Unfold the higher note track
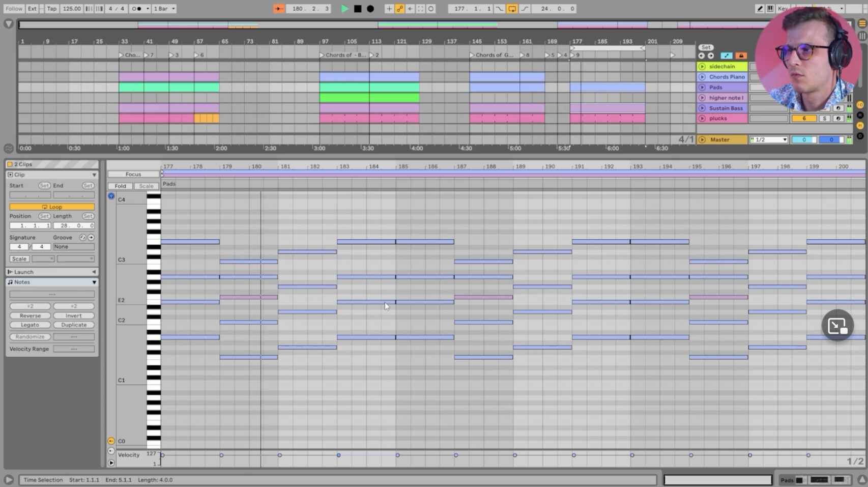868x487 pixels. tap(702, 98)
